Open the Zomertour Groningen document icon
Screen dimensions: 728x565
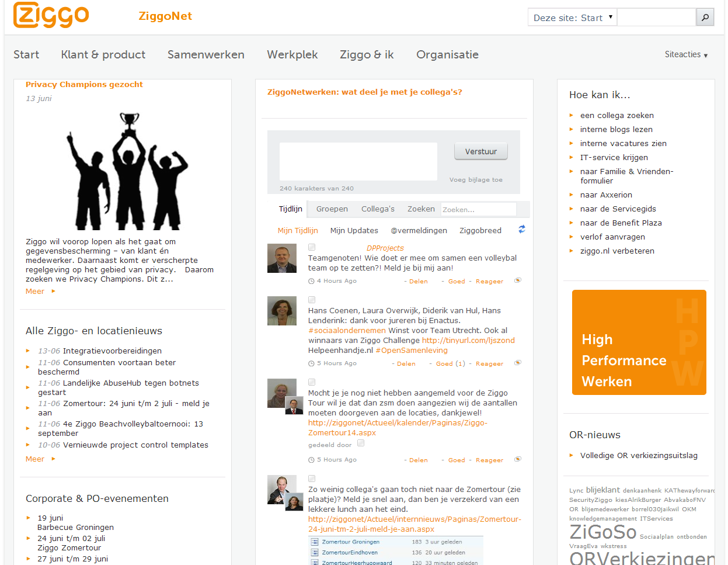click(x=315, y=542)
